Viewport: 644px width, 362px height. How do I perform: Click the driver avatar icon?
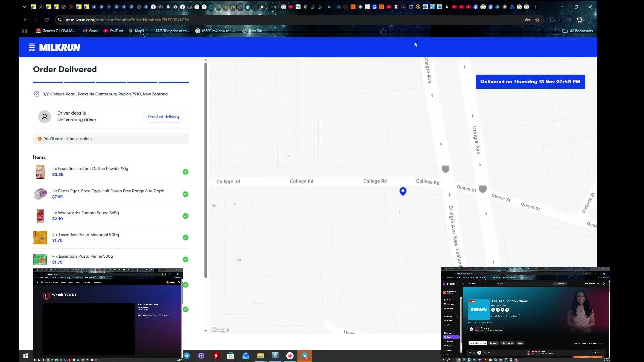tap(45, 117)
